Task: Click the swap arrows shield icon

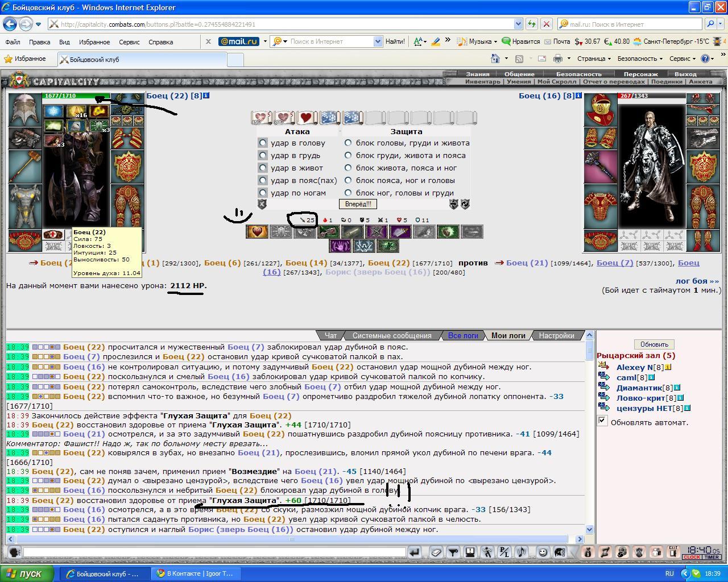Action: click(x=453, y=204)
